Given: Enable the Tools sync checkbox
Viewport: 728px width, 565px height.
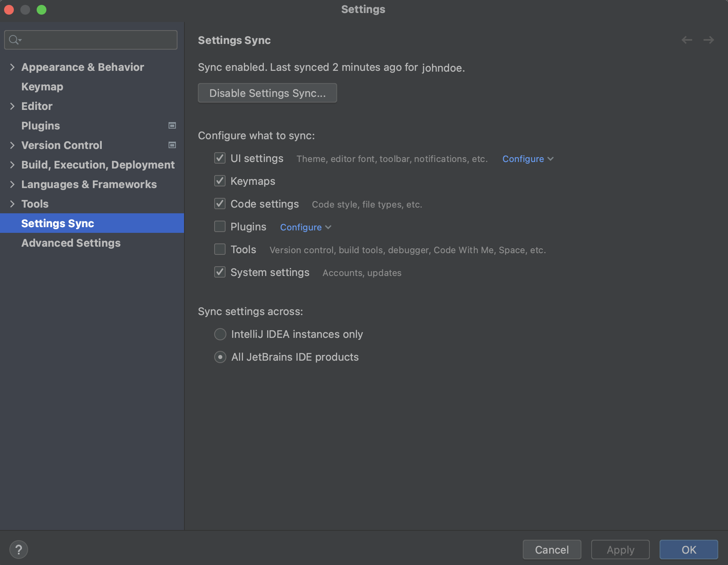Looking at the screenshot, I should pyautogui.click(x=219, y=249).
